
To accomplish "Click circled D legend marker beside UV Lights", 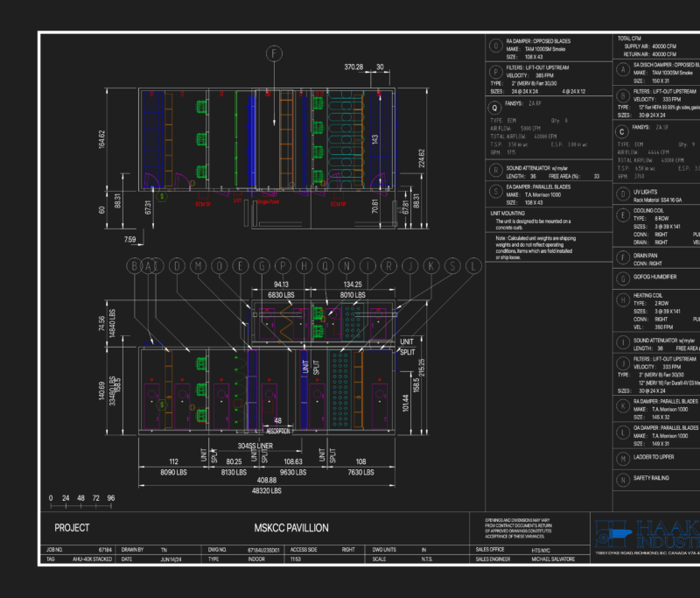I will pyautogui.click(x=623, y=193).
